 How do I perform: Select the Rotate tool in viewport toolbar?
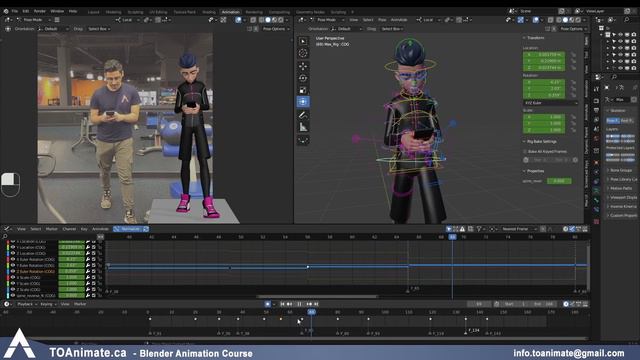click(x=303, y=78)
